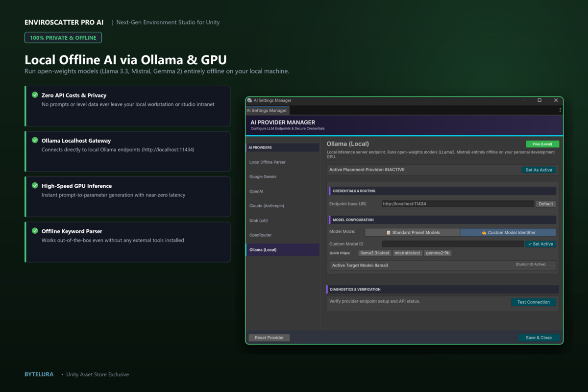This screenshot has width=588, height=392.
Task: Click the Ollama Localhost Gateway card
Action: tap(127, 151)
